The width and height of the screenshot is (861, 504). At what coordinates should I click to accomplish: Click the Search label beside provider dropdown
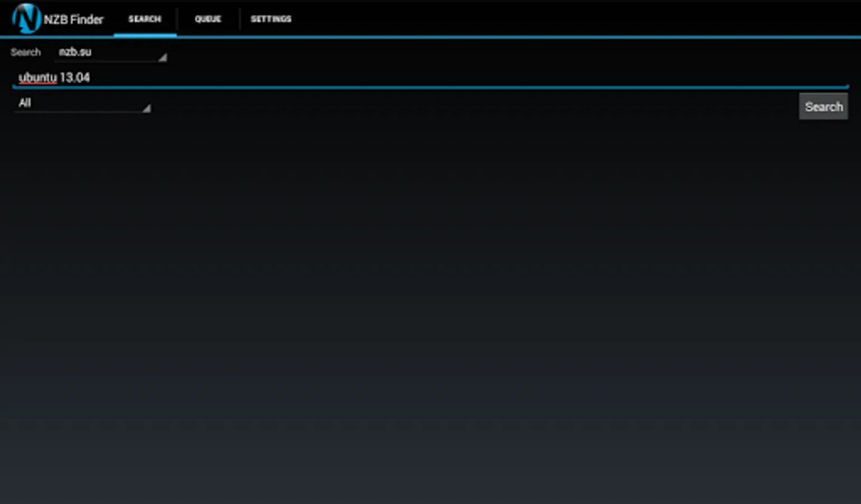tap(26, 52)
